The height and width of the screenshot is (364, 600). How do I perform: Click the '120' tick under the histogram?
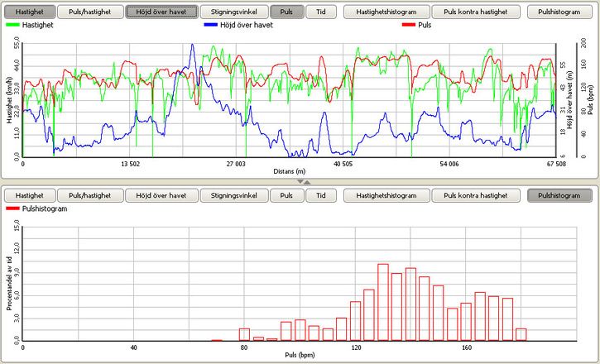coord(356,348)
